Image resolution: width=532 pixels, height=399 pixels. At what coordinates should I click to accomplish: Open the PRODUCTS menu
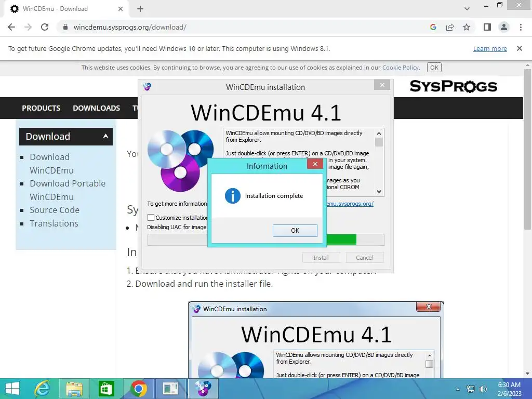pos(41,108)
